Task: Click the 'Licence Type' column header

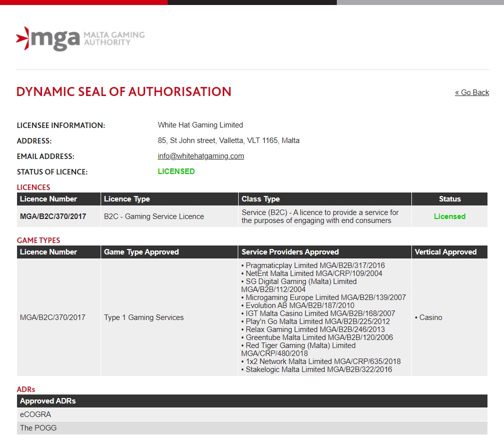Action: pyautogui.click(x=169, y=199)
